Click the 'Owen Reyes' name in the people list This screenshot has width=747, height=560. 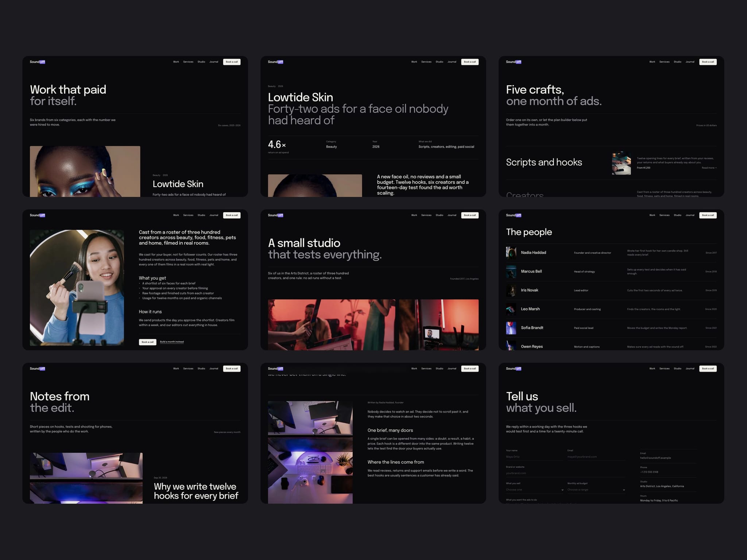tap(532, 347)
